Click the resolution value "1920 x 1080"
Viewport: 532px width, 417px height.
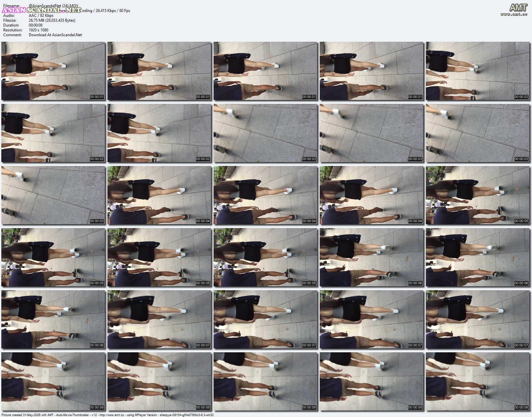coord(39,30)
